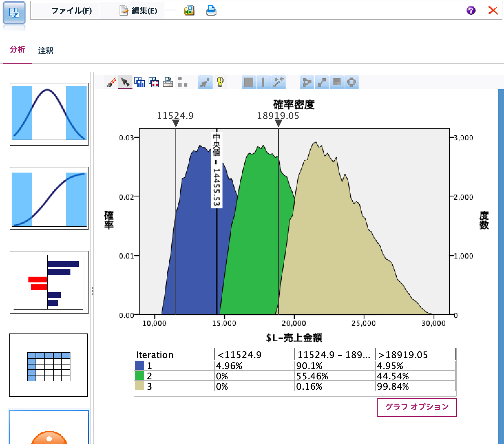The height and width of the screenshot is (444, 504).
Task: Open the ファイル(F) menu
Action: pyautogui.click(x=71, y=11)
